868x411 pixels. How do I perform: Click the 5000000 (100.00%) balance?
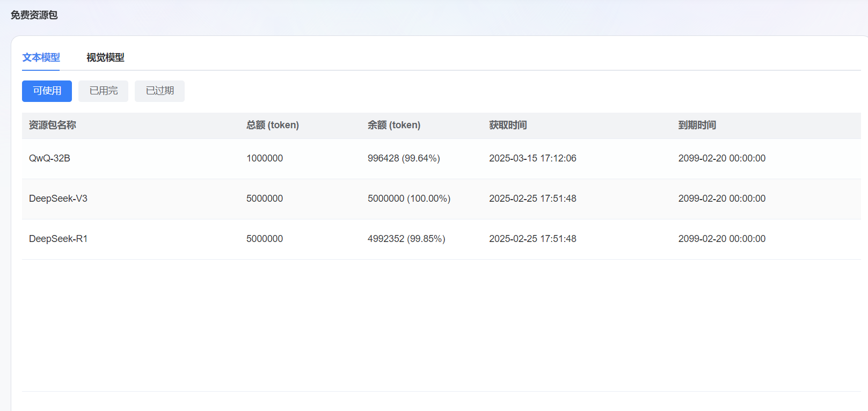[x=409, y=199]
